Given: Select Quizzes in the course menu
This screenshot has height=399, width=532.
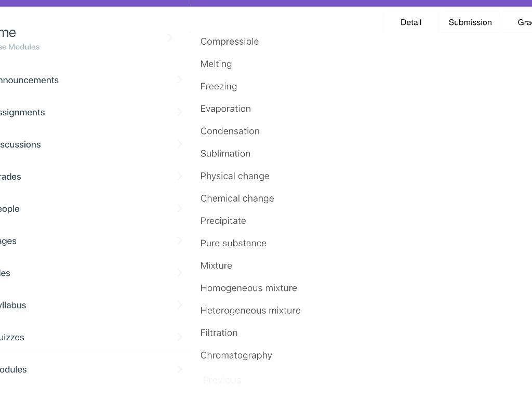Looking at the screenshot, I should click(x=12, y=338).
